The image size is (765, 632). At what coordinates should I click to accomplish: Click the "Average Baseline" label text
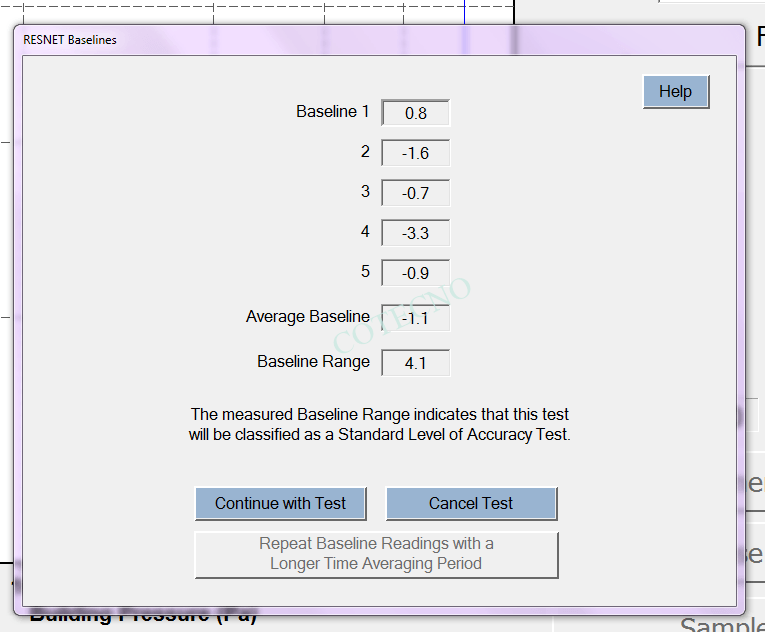(307, 317)
